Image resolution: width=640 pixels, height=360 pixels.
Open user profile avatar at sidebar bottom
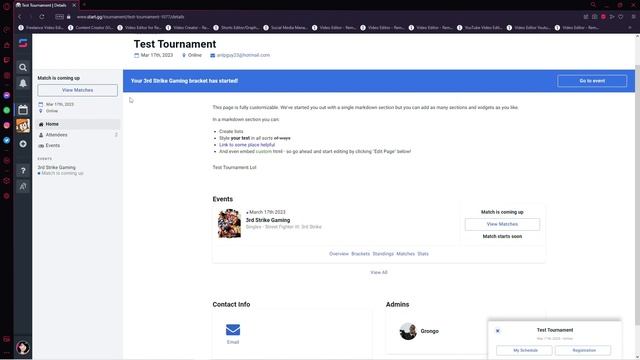coord(23,347)
